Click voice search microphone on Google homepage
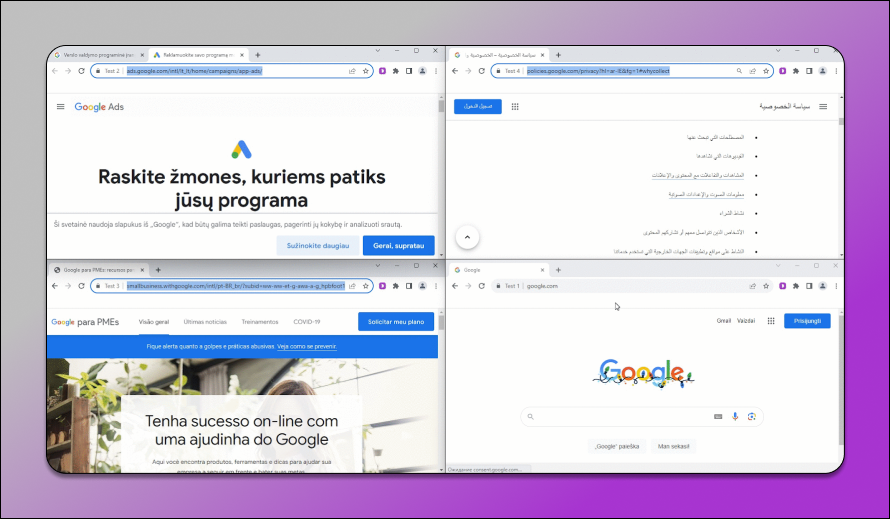Screen dimensions: 890x519 click(x=735, y=417)
